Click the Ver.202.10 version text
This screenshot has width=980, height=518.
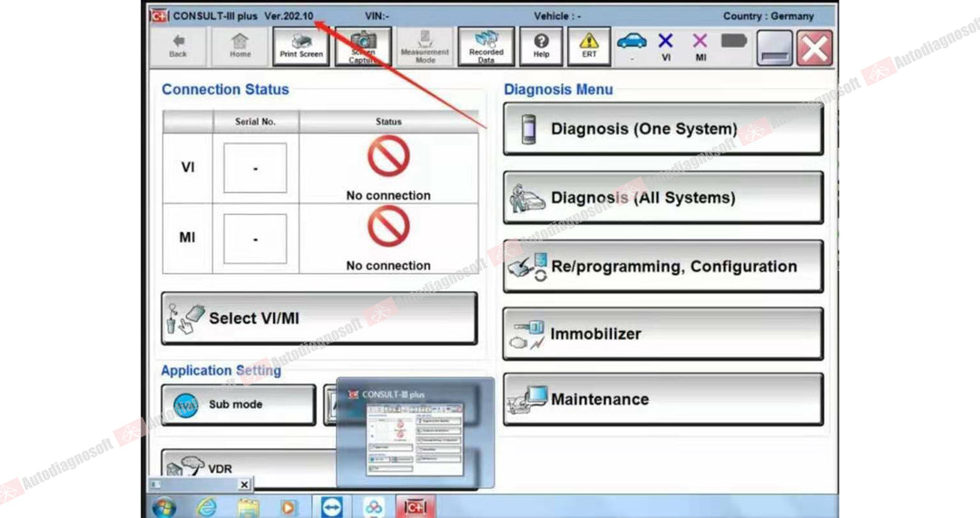pyautogui.click(x=289, y=16)
